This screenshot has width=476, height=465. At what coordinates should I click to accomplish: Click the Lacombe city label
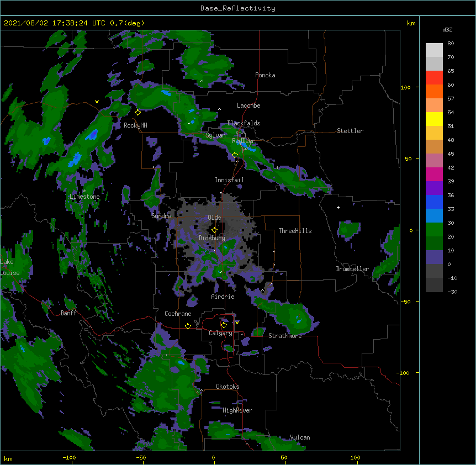pyautogui.click(x=248, y=105)
